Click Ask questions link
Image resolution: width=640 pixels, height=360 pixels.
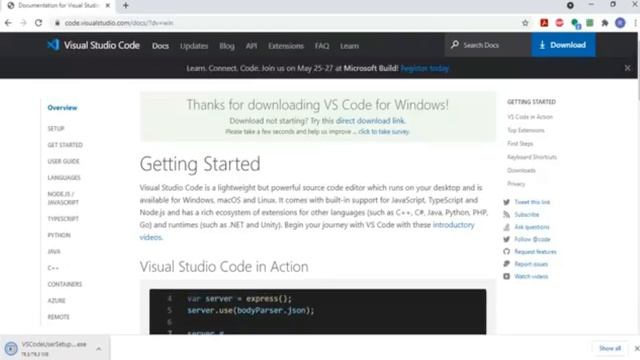click(532, 227)
